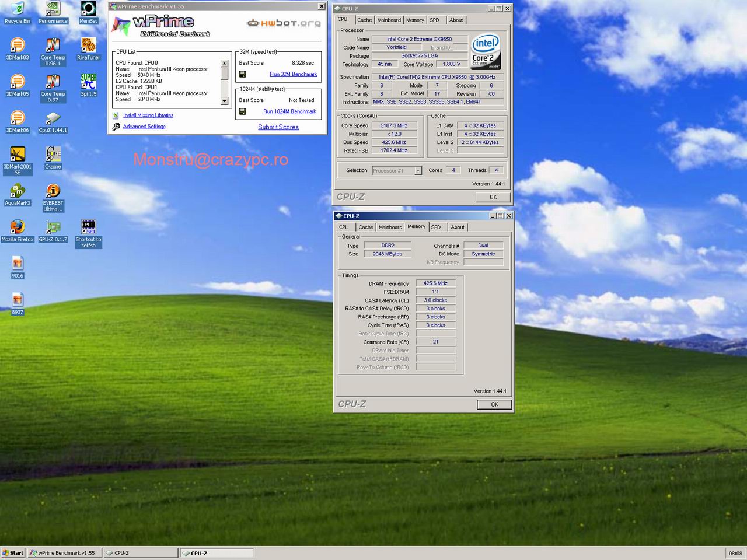The width and height of the screenshot is (747, 560).
Task: Switch to CPU tab in lower CPU-Z window
Action: [344, 228]
